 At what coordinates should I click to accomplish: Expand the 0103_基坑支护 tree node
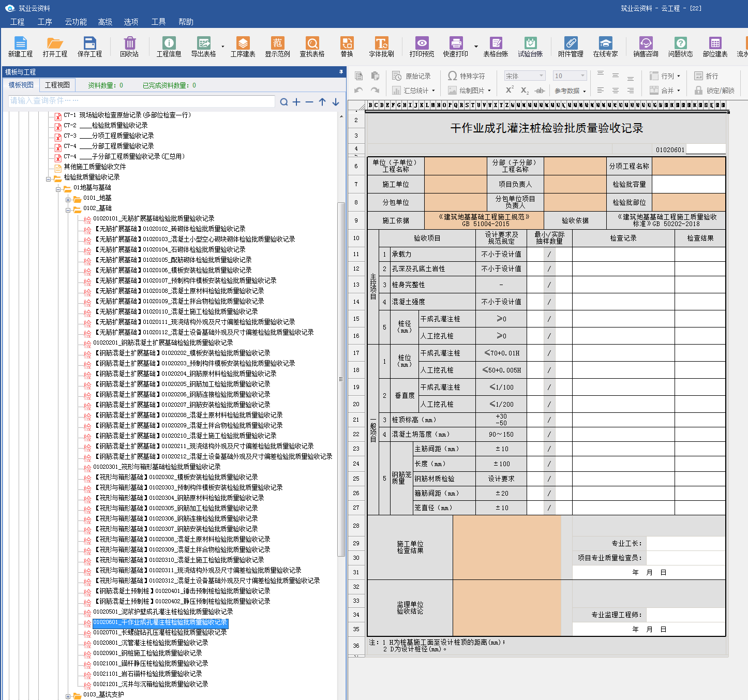[68, 696]
